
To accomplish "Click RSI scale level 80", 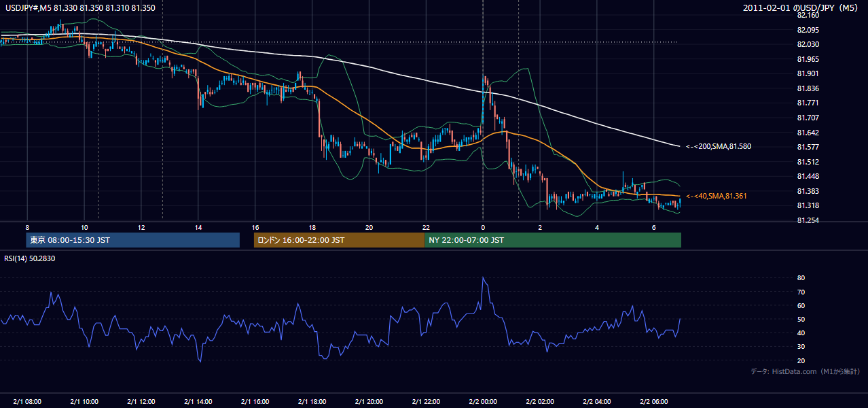I will tap(801, 278).
